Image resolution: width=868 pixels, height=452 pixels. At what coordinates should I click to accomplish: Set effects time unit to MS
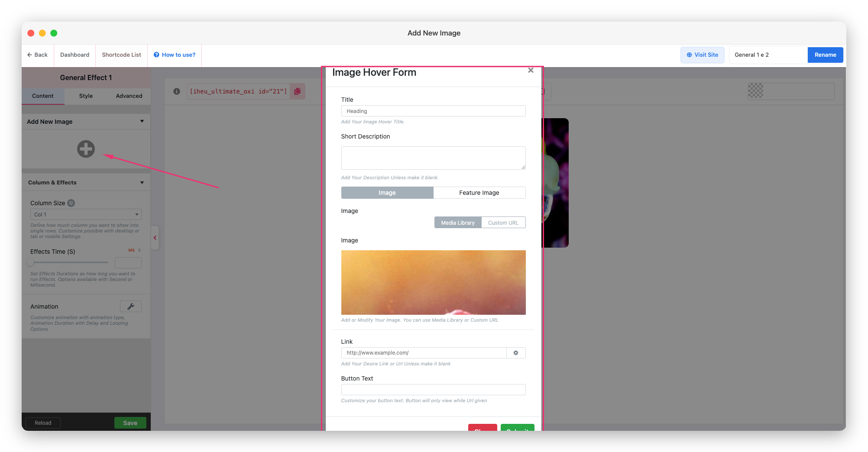point(131,250)
